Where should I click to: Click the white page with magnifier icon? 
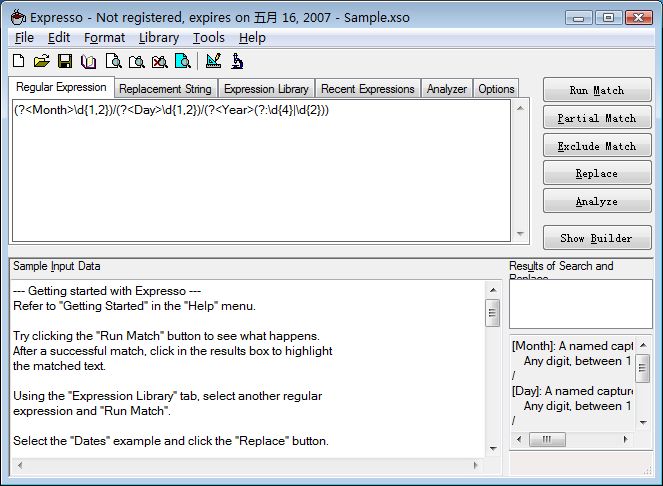(x=113, y=61)
